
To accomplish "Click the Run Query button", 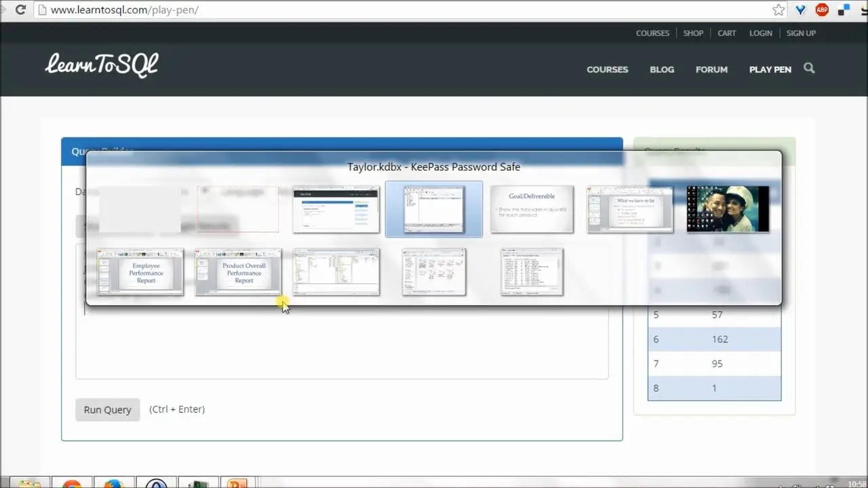I will pyautogui.click(x=107, y=409).
